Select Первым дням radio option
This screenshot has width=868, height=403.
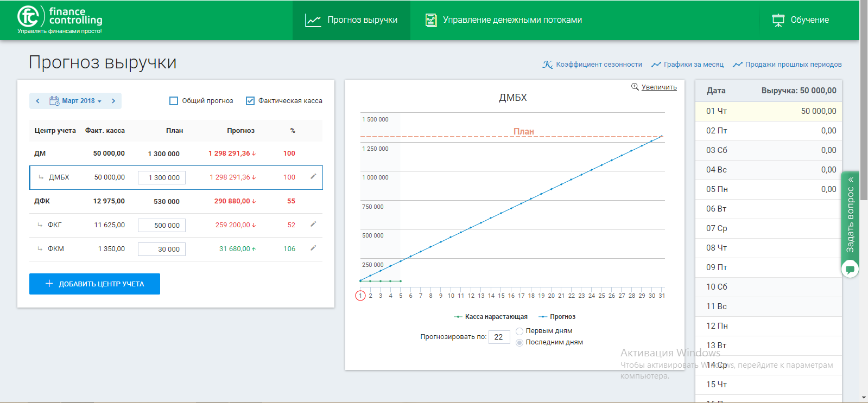[519, 331]
